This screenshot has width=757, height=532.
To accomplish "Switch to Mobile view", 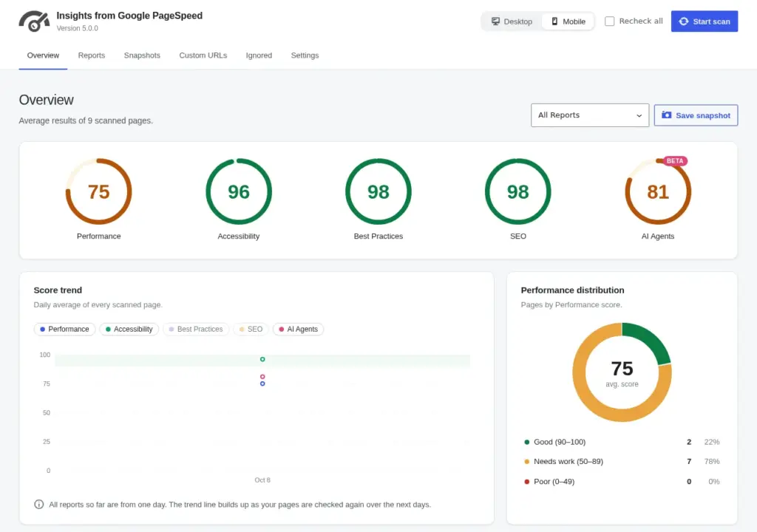I will click(x=568, y=21).
